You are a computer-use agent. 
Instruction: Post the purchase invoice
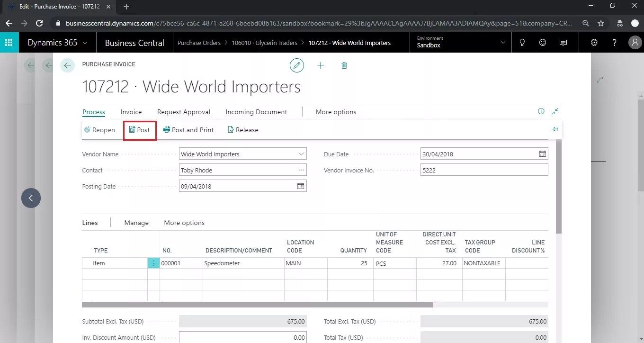(x=140, y=130)
